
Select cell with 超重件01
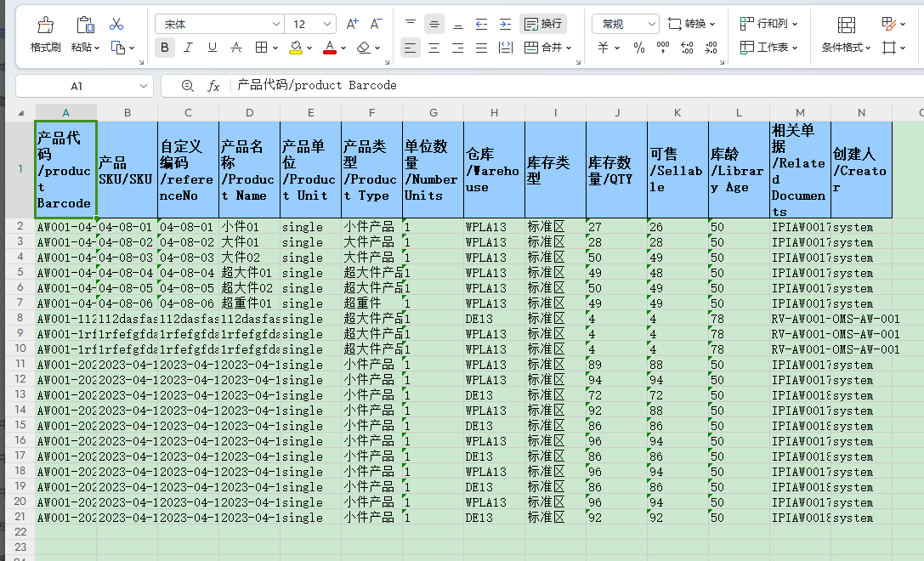point(249,303)
